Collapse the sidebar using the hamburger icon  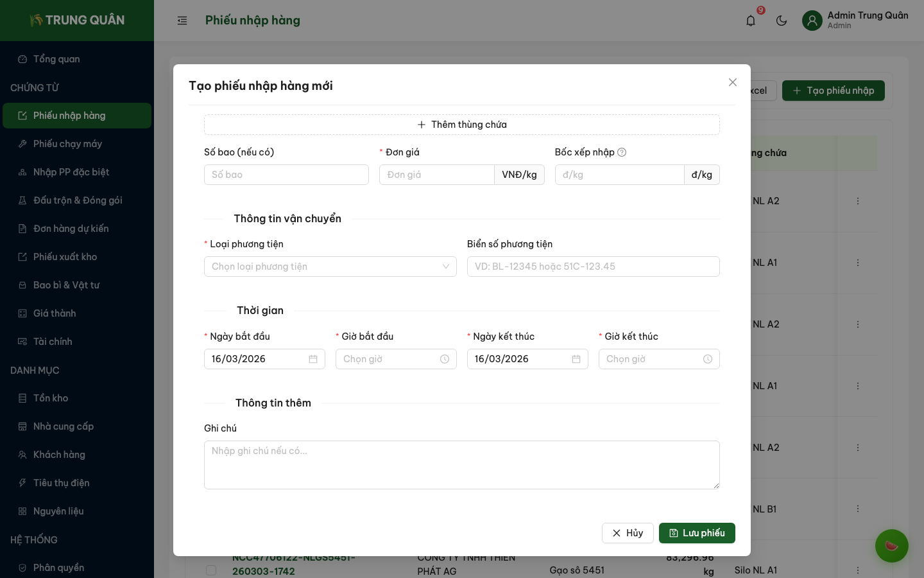[182, 21]
